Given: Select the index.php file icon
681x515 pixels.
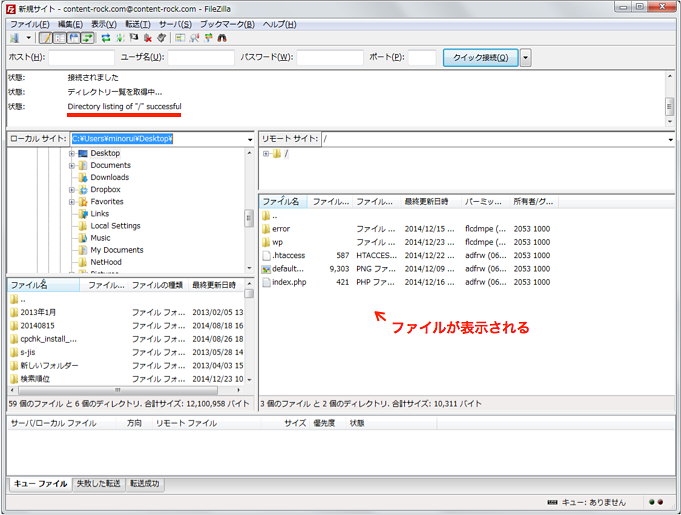Looking at the screenshot, I should point(266,282).
